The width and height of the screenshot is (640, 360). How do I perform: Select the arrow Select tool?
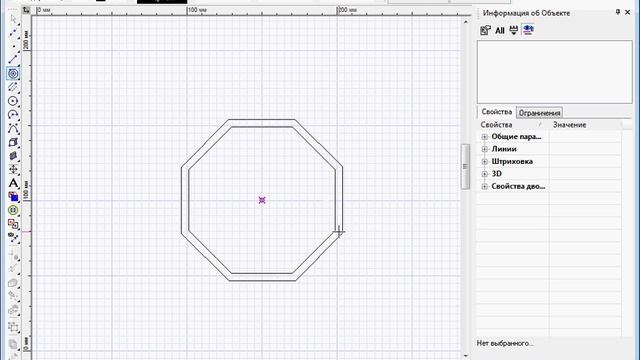13,19
